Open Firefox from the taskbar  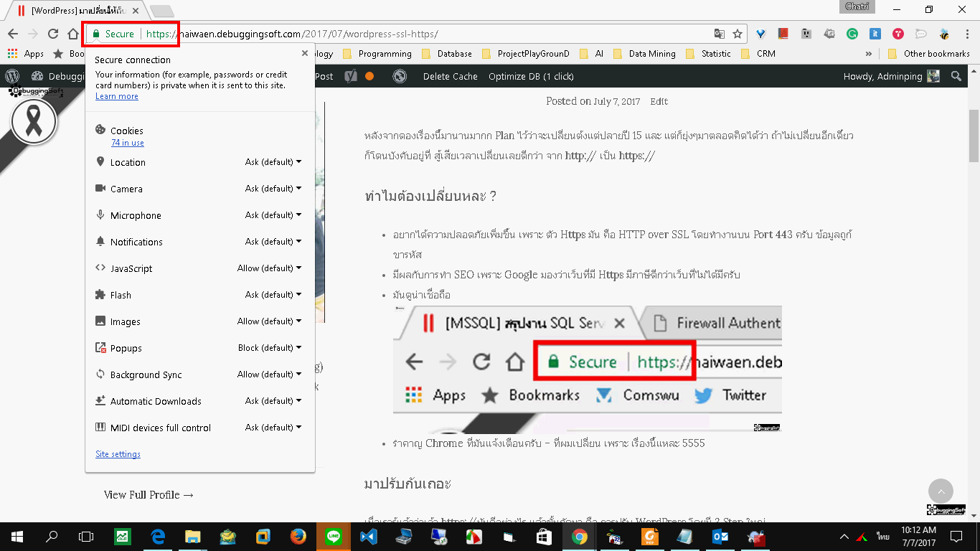[298, 537]
